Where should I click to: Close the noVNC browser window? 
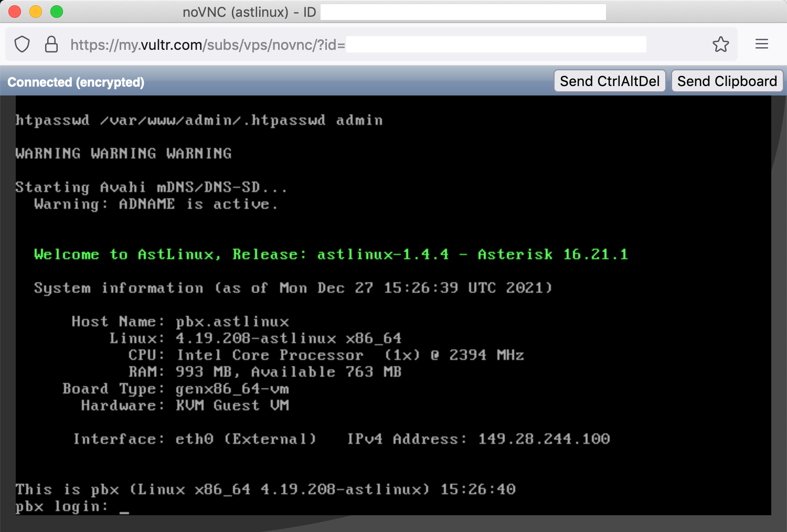point(15,12)
